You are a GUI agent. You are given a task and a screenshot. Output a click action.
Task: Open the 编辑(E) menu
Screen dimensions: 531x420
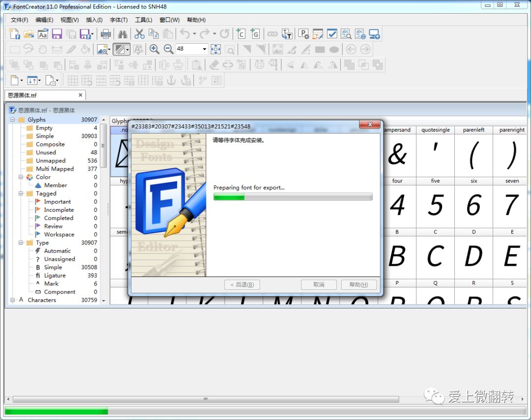click(44, 20)
